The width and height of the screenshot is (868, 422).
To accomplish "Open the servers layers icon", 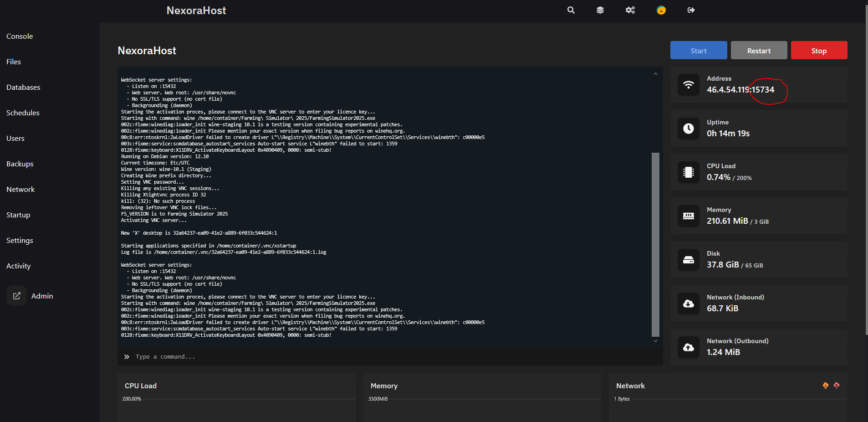I will click(x=600, y=10).
